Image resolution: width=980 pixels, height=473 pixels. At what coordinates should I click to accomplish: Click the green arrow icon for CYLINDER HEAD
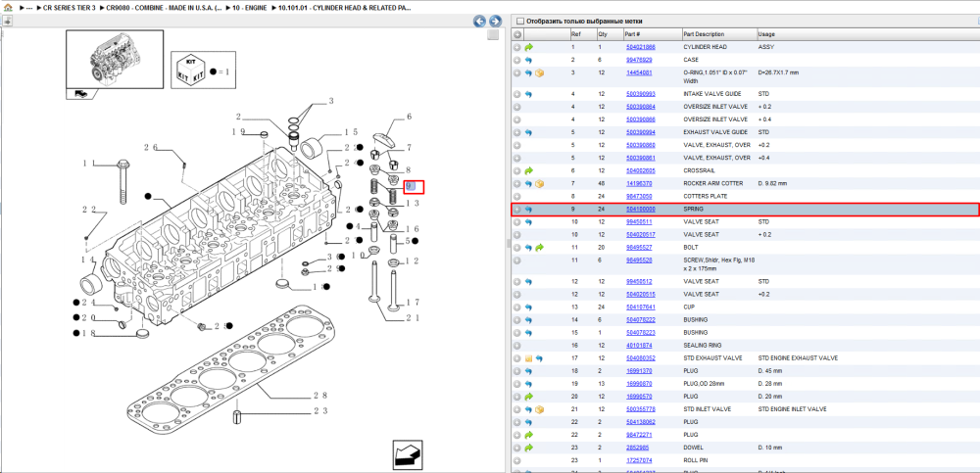pos(528,47)
